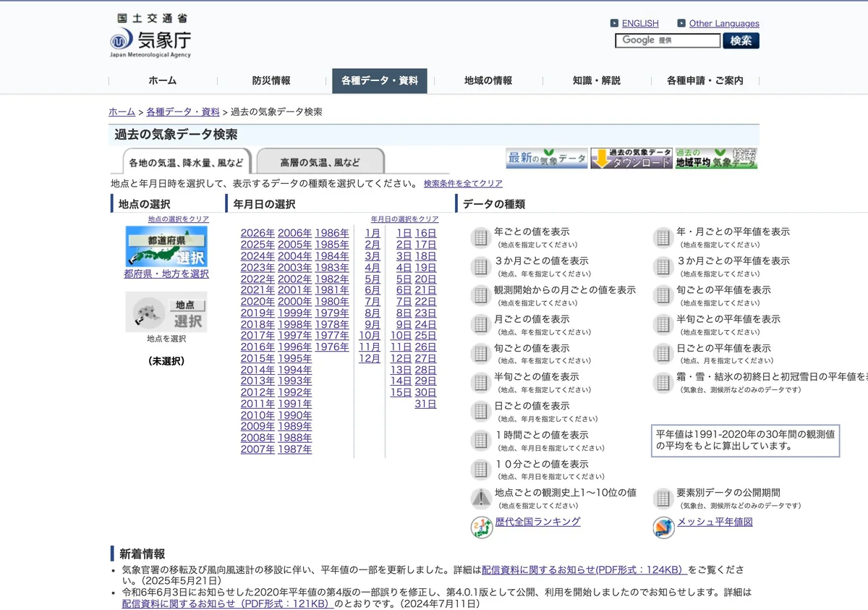Select the year 1976年
Screen dimensions: 868x610
(x=331, y=347)
